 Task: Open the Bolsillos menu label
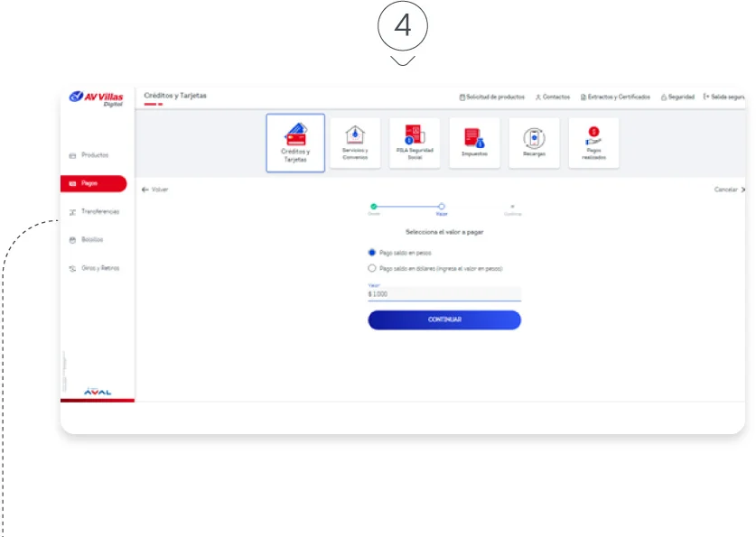click(x=92, y=239)
